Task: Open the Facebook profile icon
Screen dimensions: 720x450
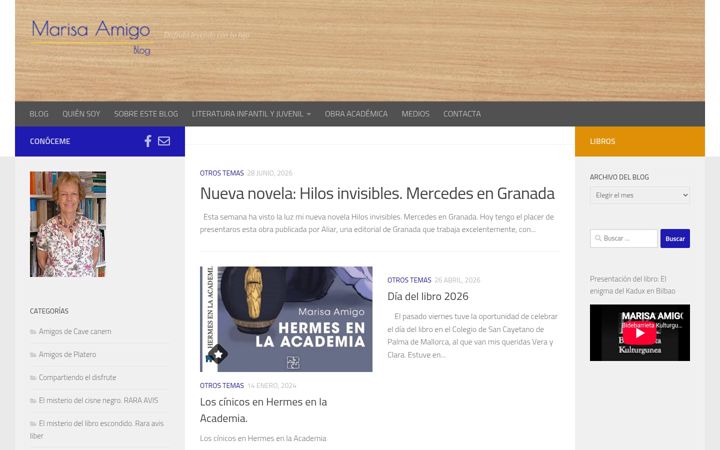Action: 148,141
